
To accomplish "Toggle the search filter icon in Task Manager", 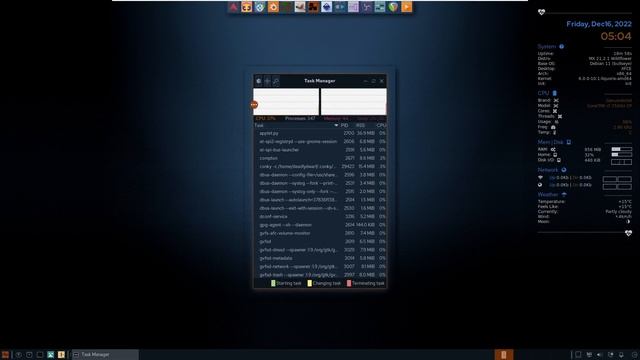I will [276, 81].
